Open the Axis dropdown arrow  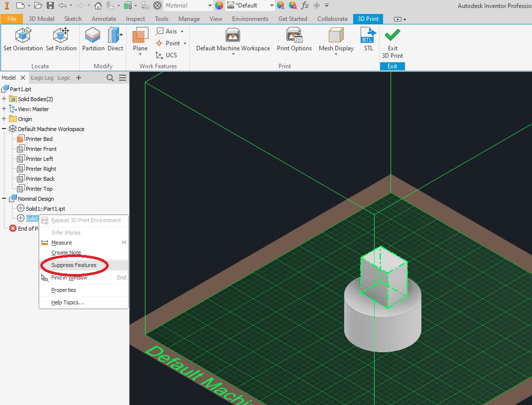pyautogui.click(x=182, y=31)
